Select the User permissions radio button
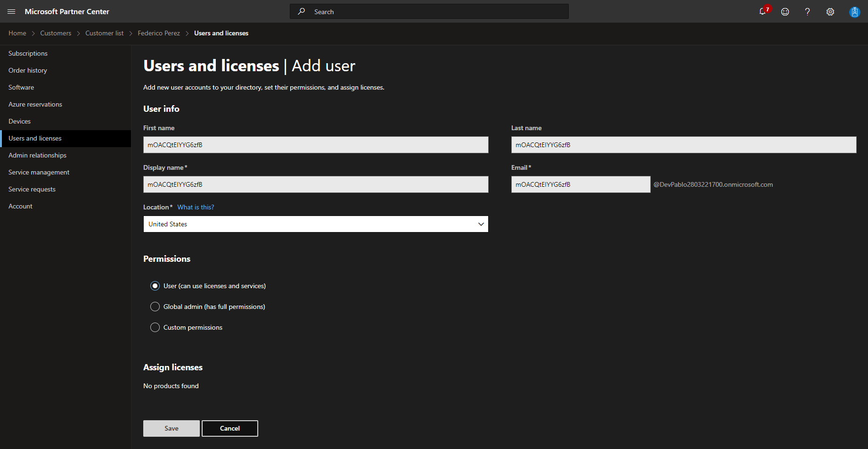868x449 pixels. 155,286
